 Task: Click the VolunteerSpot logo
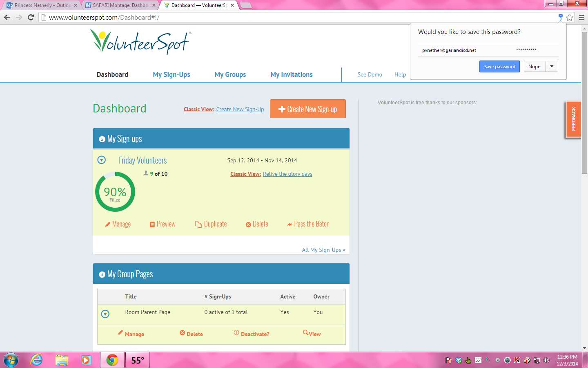pos(141,42)
